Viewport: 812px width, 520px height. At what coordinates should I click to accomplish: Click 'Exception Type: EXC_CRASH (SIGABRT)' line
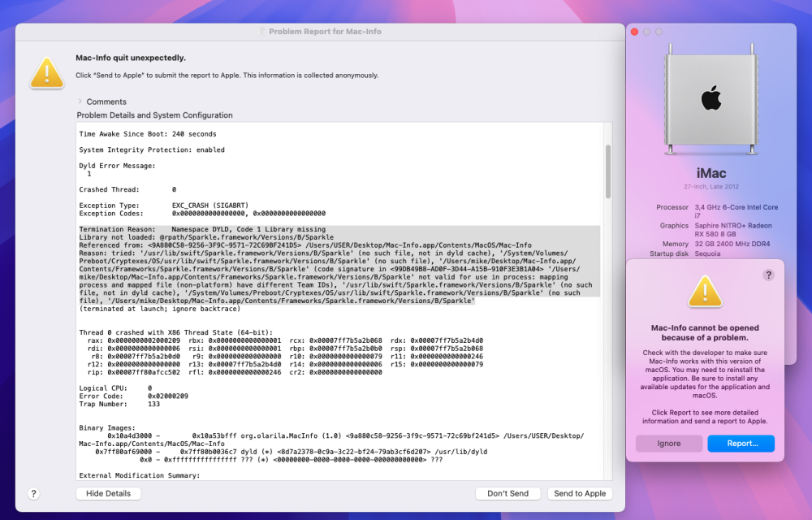click(164, 206)
